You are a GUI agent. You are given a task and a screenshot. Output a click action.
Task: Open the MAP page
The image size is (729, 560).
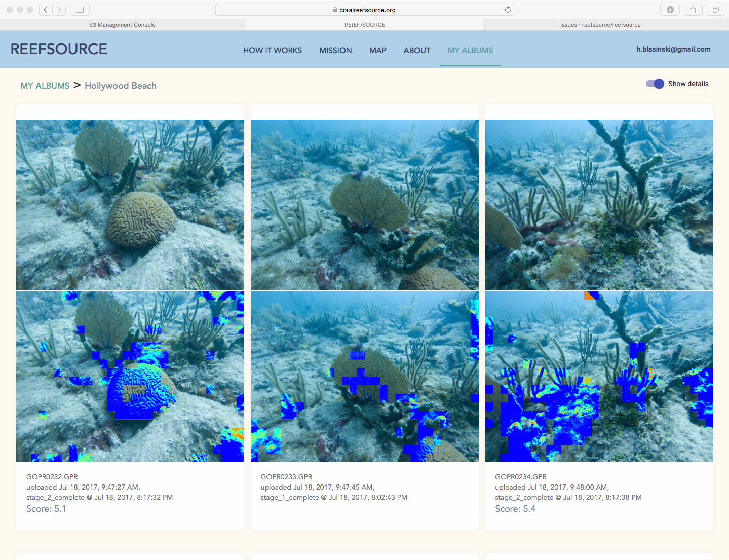378,50
